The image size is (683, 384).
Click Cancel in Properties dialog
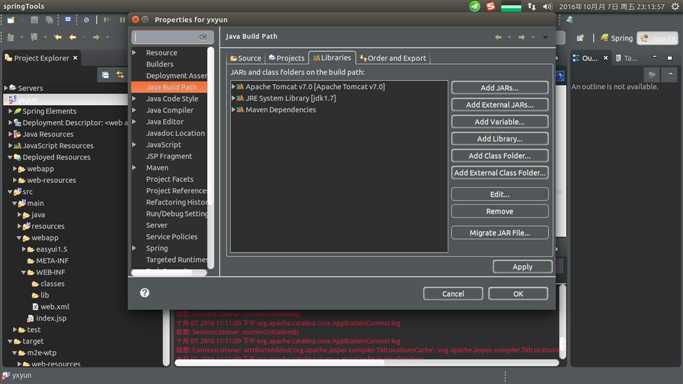click(x=453, y=293)
